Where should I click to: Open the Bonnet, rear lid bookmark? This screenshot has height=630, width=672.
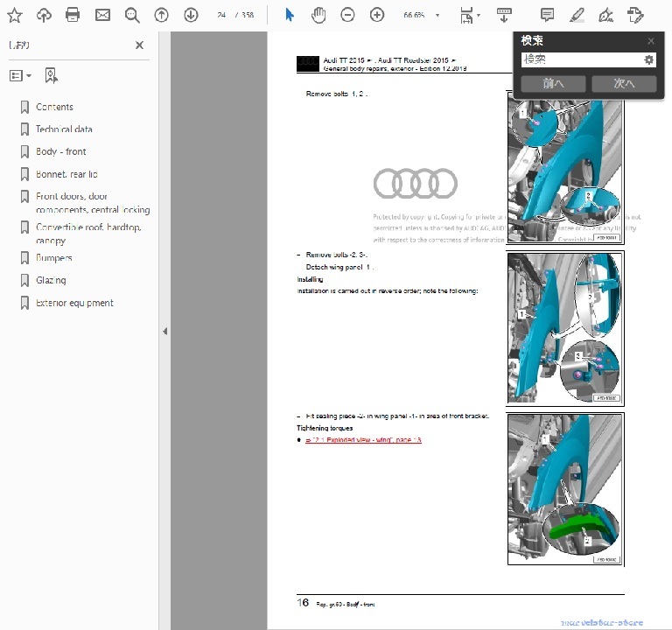tap(66, 174)
